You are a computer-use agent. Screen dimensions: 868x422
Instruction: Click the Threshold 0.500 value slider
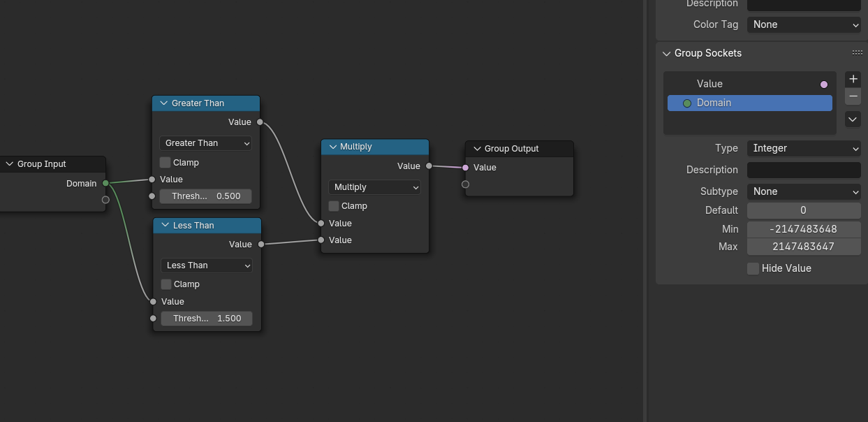pyautogui.click(x=206, y=196)
